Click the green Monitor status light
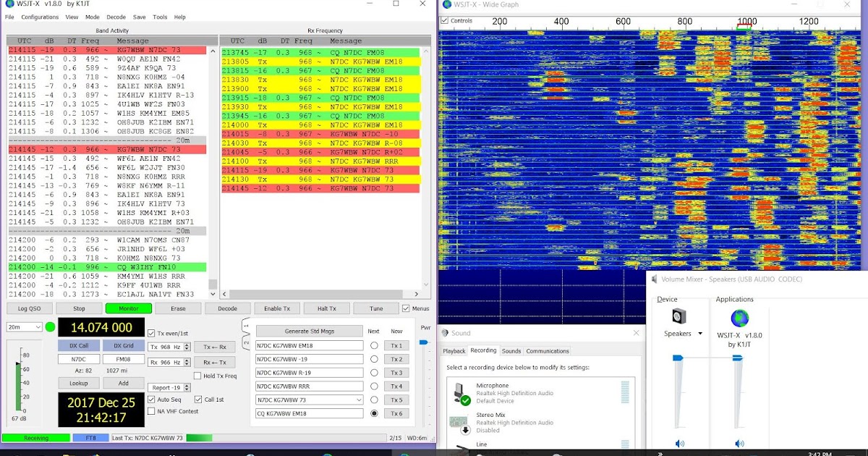Viewport: 868px width, 456px height. point(51,326)
